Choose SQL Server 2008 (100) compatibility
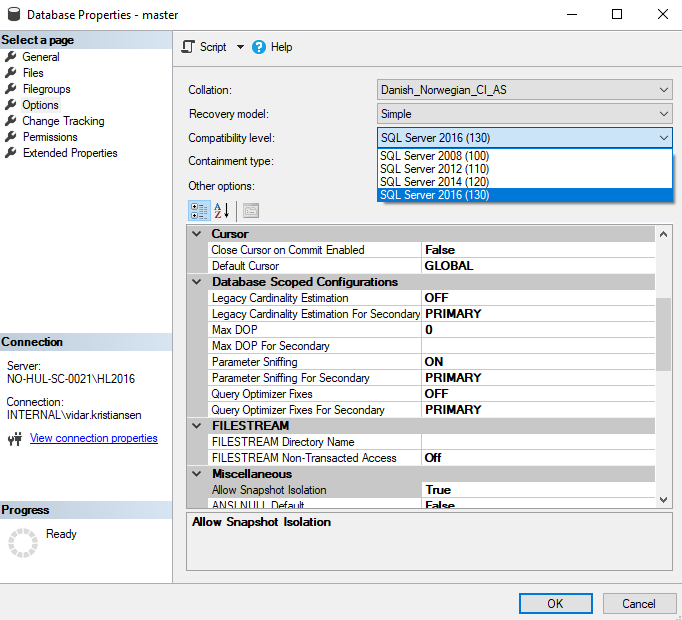 525,156
